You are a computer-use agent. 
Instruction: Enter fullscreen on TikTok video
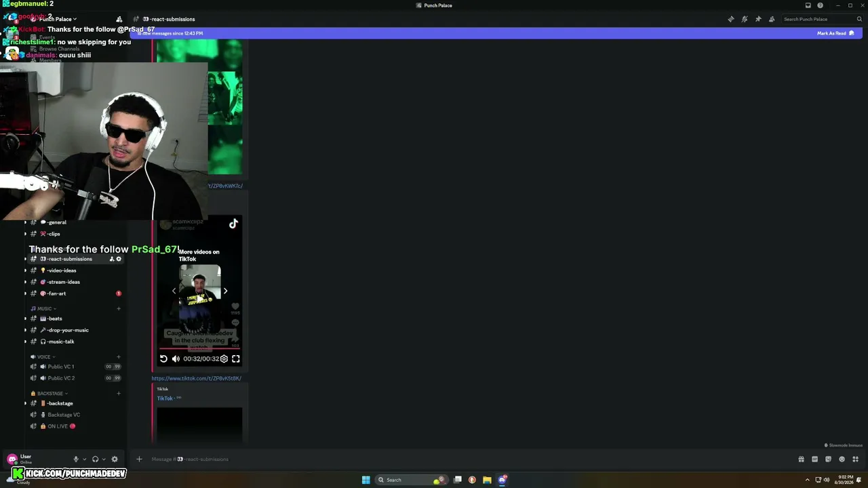236,359
